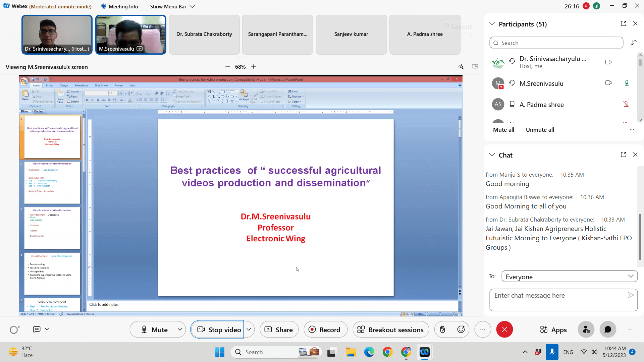Viewport: 644px width, 362px height.
Task: Toggle the chat panel bubble icon
Action: point(607,329)
